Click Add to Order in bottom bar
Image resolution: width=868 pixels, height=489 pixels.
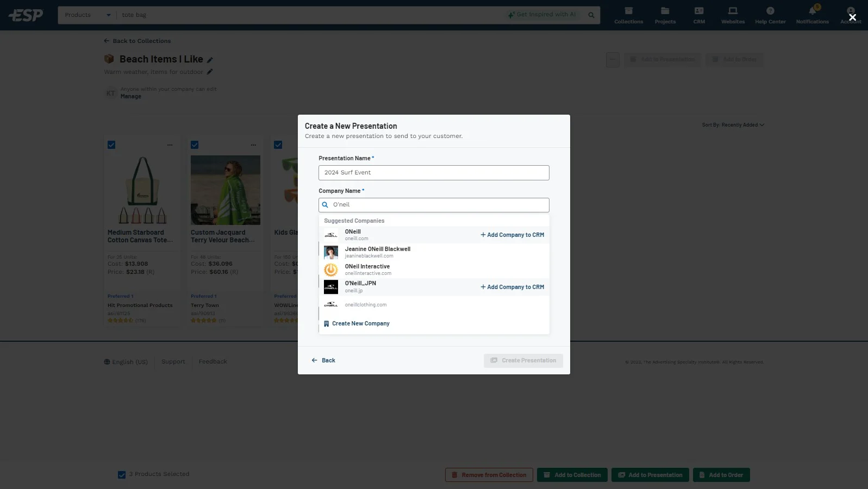click(x=721, y=475)
